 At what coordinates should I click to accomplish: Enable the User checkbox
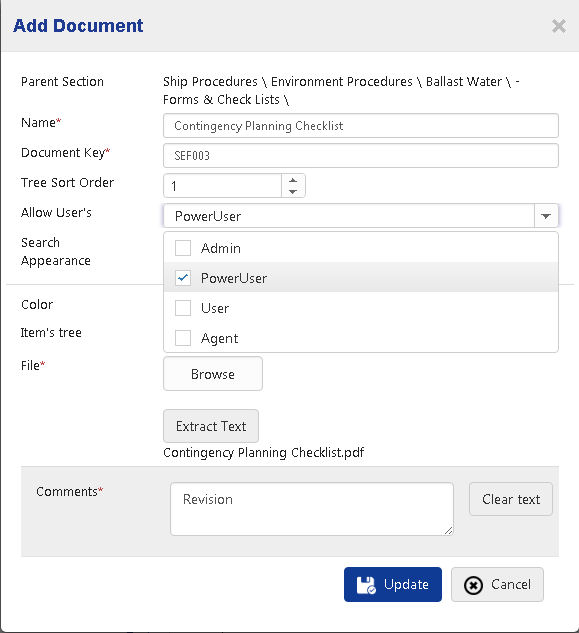183,308
